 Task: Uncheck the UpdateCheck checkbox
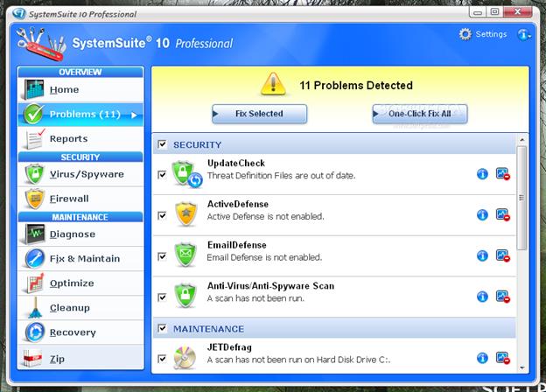pyautogui.click(x=162, y=174)
